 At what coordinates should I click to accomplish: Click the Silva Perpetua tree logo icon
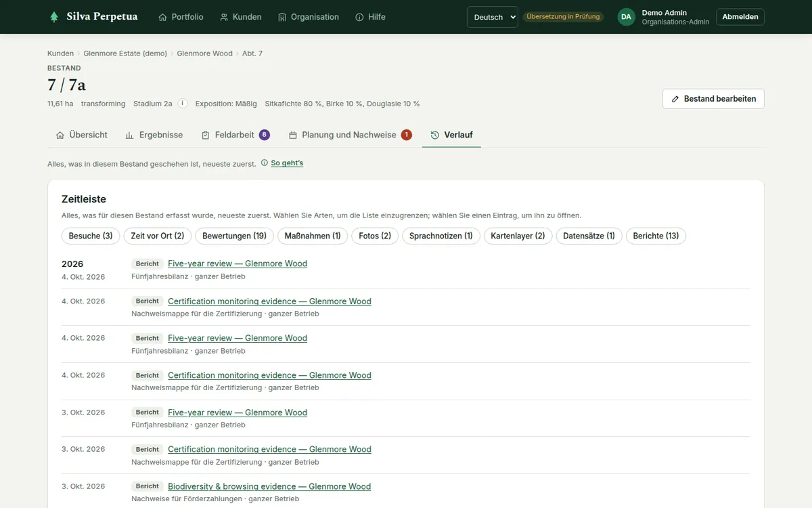click(x=54, y=17)
